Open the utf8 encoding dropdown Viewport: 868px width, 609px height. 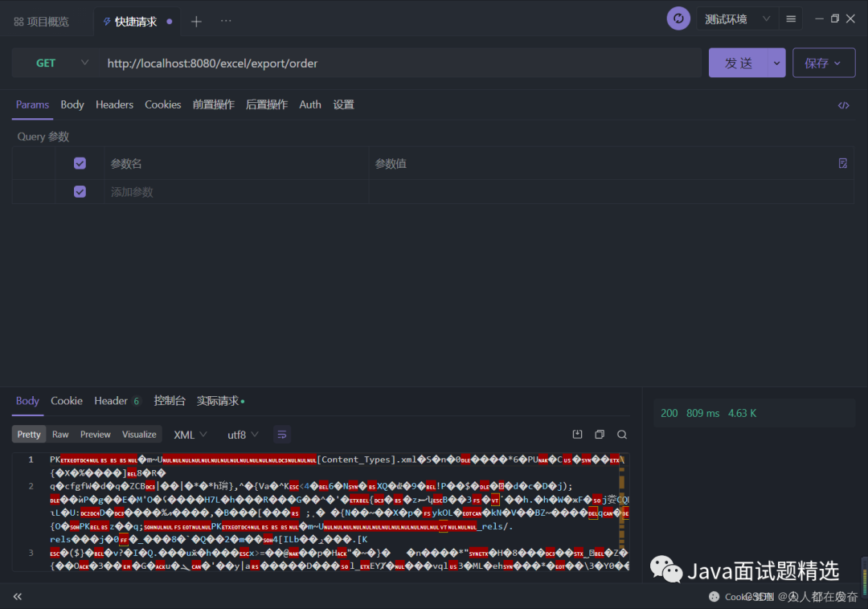[x=243, y=435]
